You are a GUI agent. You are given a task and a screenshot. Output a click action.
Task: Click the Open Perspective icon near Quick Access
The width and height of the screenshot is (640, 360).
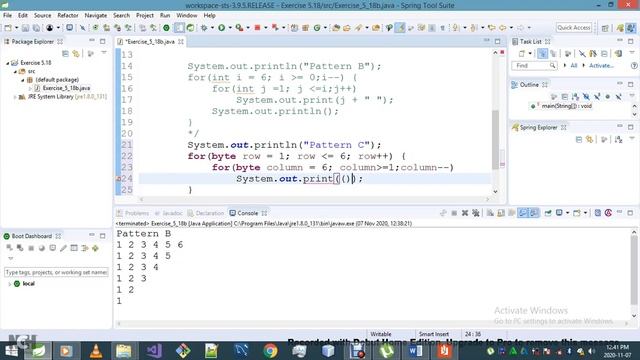pyautogui.click(x=605, y=28)
